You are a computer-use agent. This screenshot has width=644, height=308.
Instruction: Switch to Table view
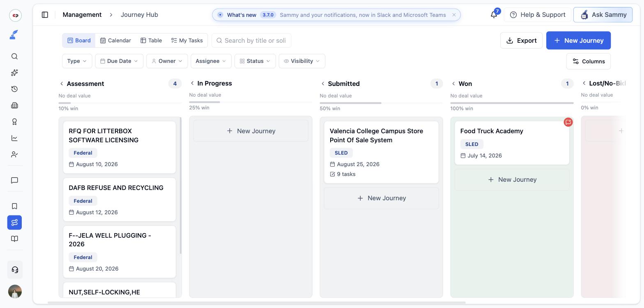coord(151,40)
